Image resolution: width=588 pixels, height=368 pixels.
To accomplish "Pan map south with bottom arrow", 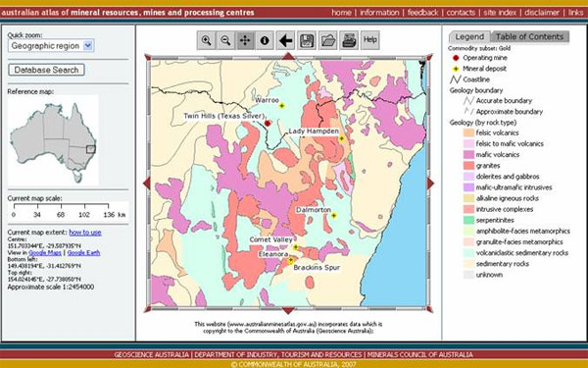I will pyautogui.click(x=288, y=310).
